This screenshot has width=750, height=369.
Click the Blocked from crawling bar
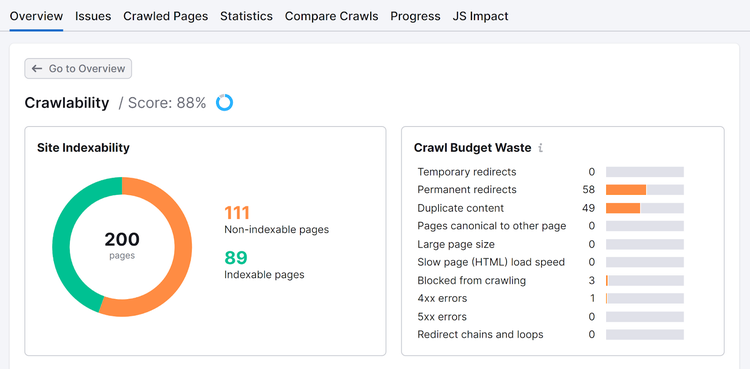point(645,280)
